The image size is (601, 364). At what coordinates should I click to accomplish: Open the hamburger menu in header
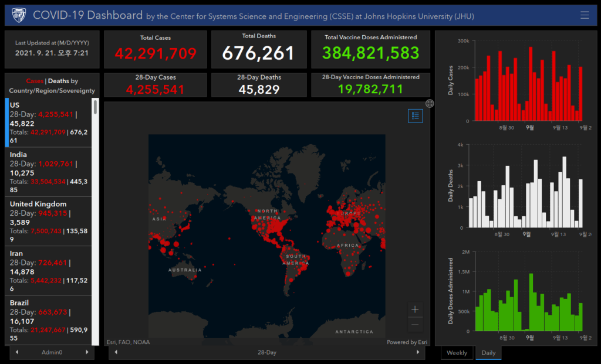[x=585, y=15]
